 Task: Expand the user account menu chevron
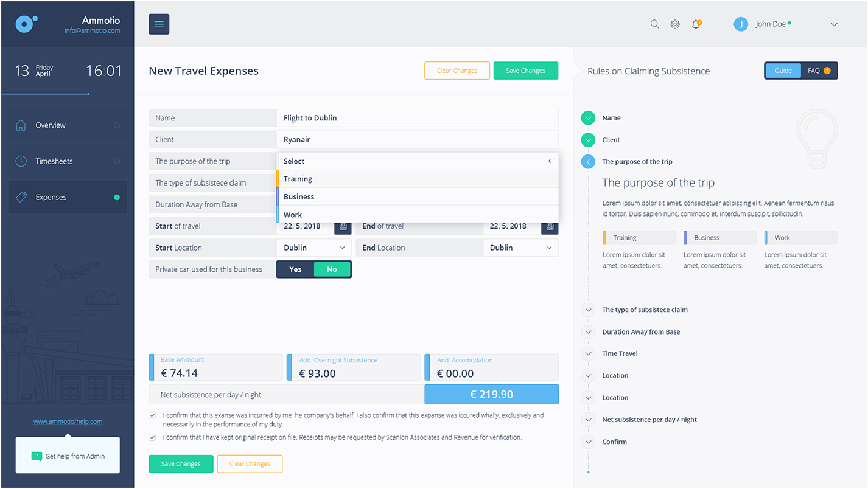pos(834,24)
